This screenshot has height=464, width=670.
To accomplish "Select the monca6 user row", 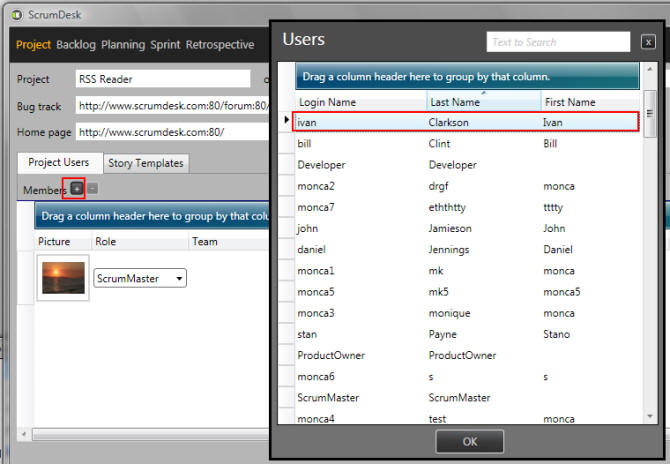I will tap(467, 376).
